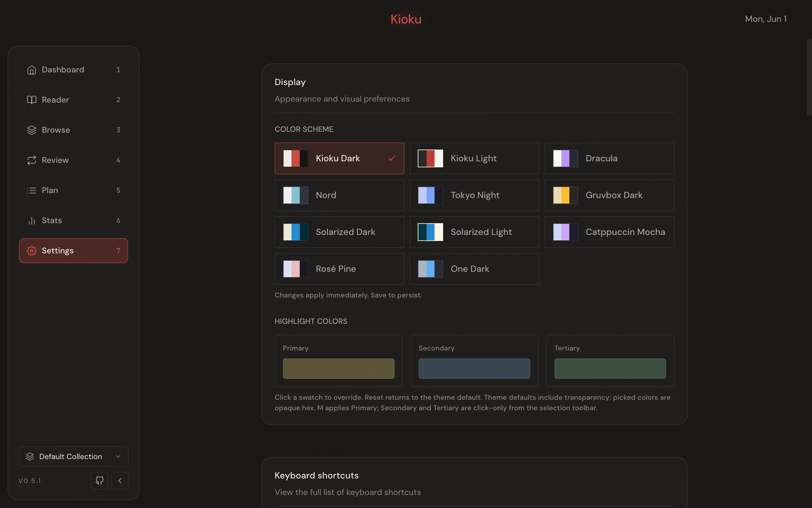Select the Kioku Dark color scheme

339,158
